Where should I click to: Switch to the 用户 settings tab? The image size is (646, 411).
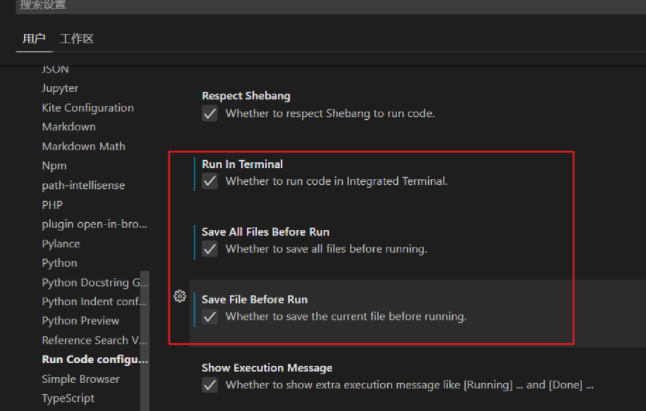(34, 39)
